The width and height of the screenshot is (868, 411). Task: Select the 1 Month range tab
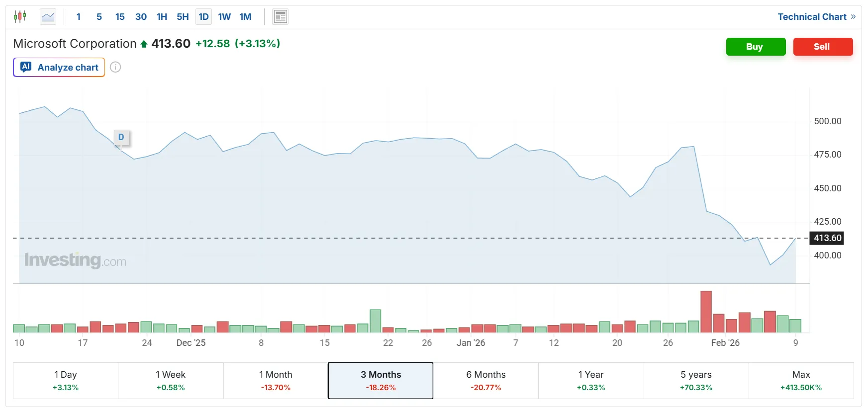click(276, 380)
